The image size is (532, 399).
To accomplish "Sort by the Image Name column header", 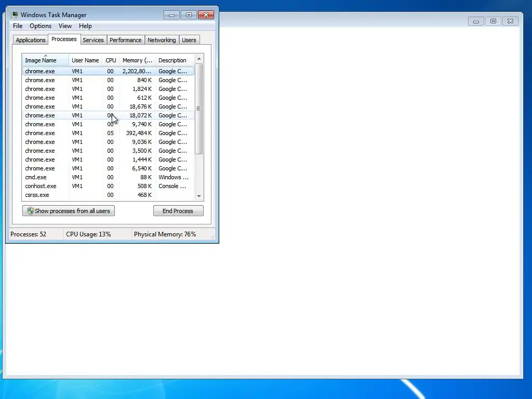I will [46, 60].
